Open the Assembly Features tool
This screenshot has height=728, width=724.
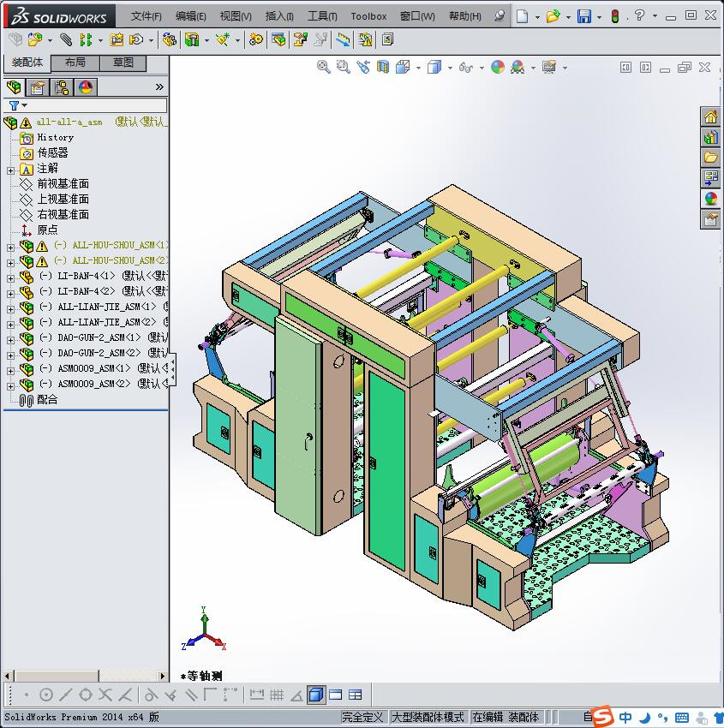click(x=192, y=40)
